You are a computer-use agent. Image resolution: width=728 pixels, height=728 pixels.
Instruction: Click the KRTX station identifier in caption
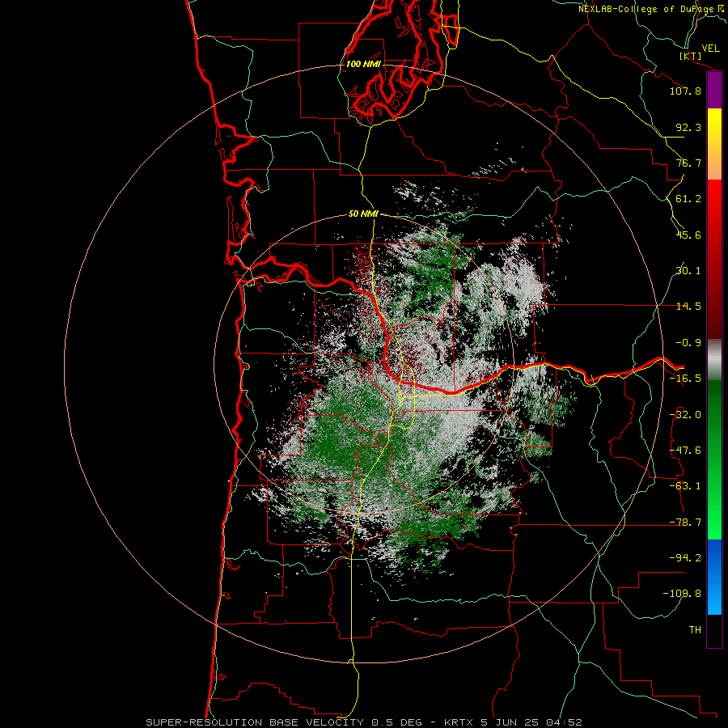tap(459, 722)
